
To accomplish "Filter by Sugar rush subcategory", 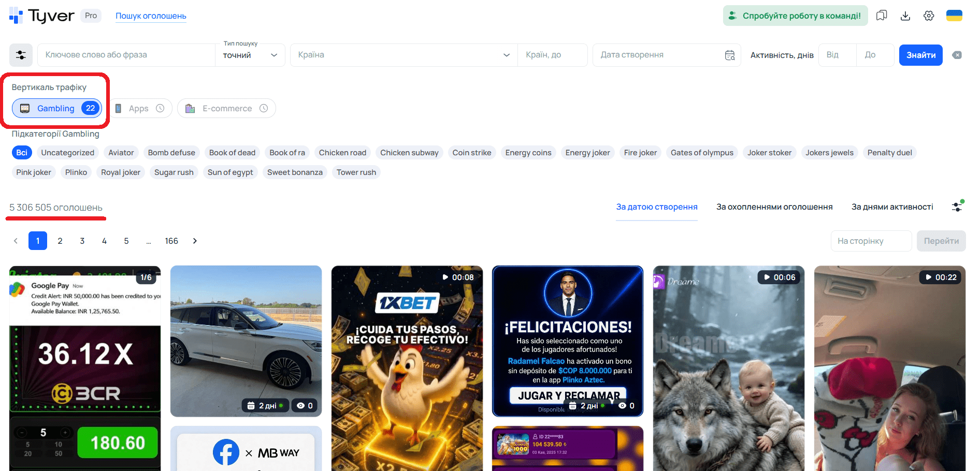I will pos(174,172).
